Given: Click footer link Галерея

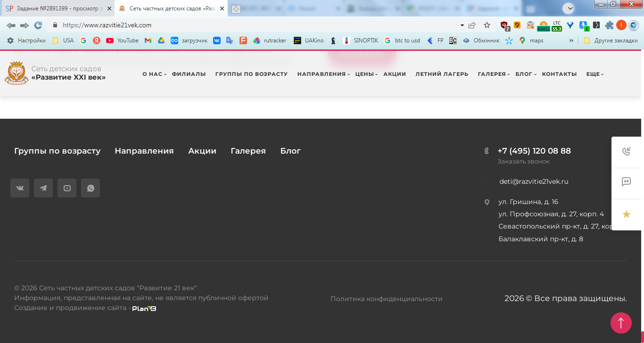Looking at the screenshot, I should click(248, 151).
